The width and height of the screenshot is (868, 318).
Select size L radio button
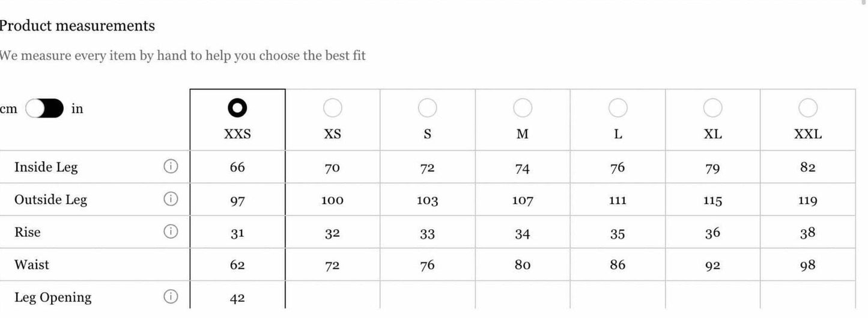(618, 108)
